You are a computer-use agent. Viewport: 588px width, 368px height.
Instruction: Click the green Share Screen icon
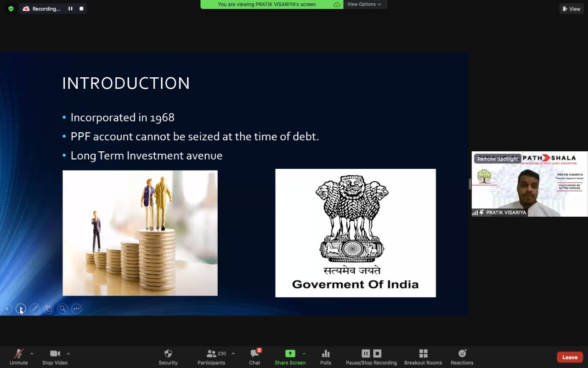(x=290, y=353)
